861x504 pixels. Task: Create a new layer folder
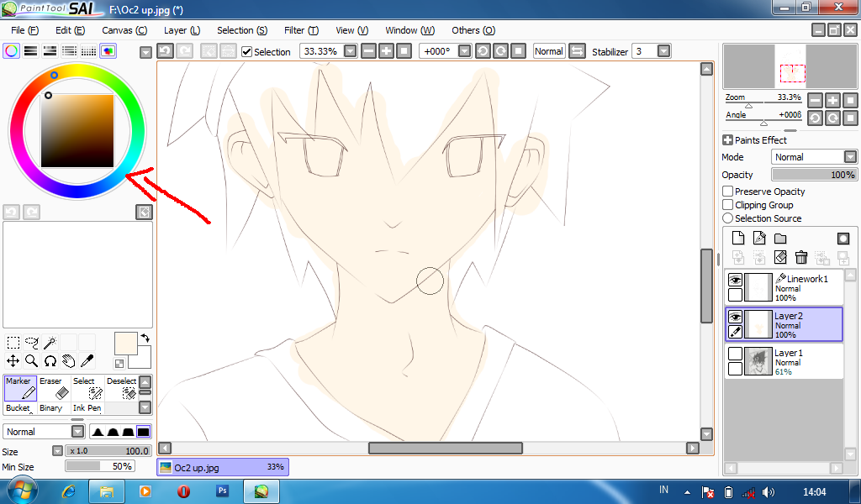click(x=780, y=238)
